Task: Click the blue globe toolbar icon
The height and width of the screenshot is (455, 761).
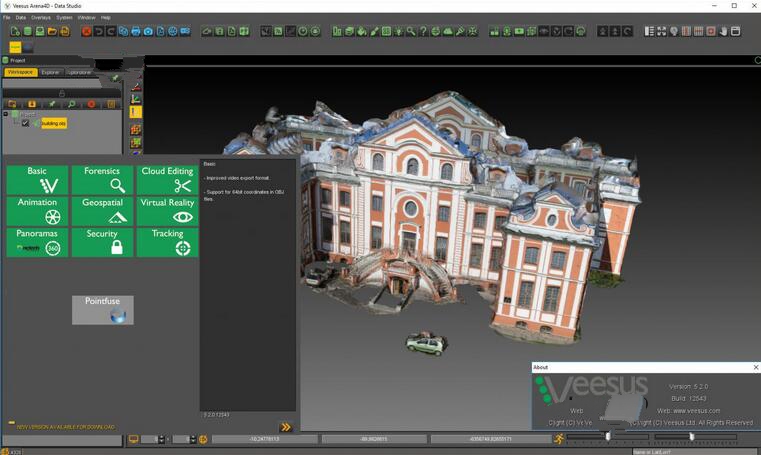Action: click(173, 32)
